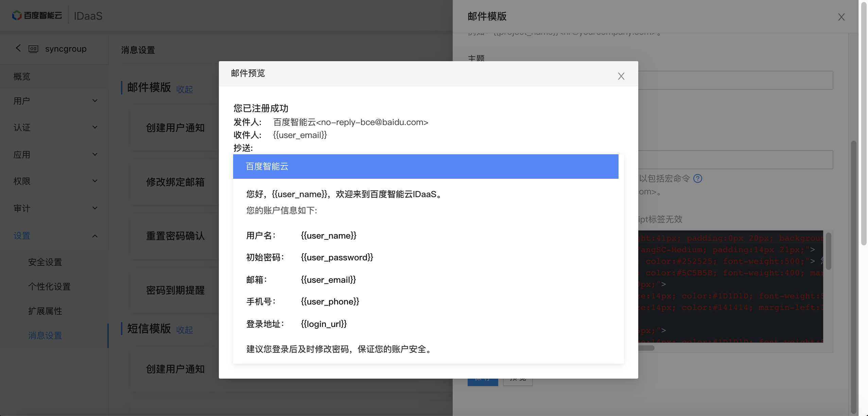
Task: Click the code editor horizontal scrollbar
Action: [x=646, y=348]
